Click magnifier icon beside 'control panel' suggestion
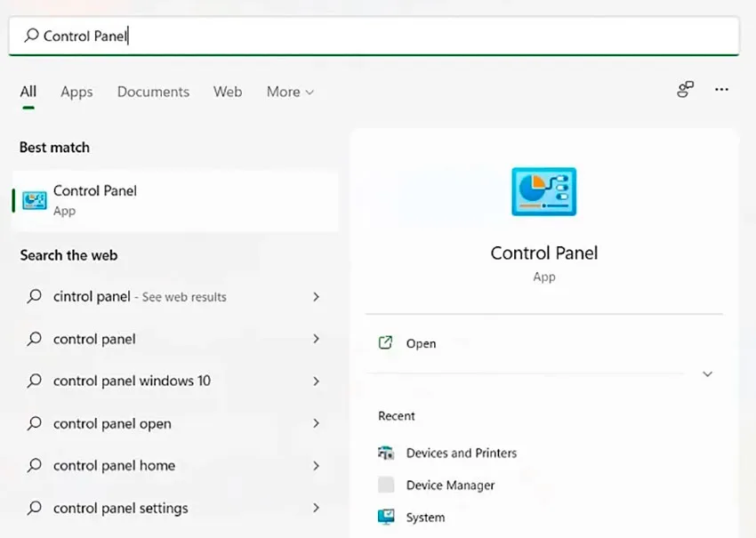 (34, 339)
